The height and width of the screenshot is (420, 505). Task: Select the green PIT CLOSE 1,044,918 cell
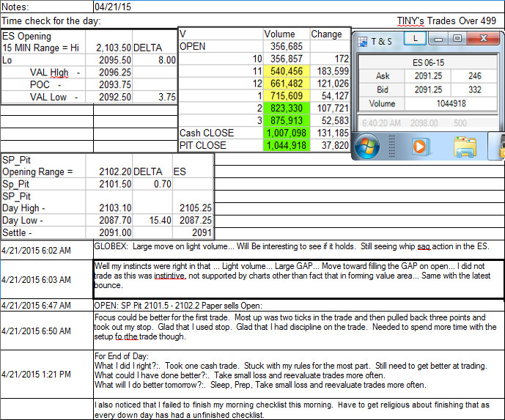287,145
